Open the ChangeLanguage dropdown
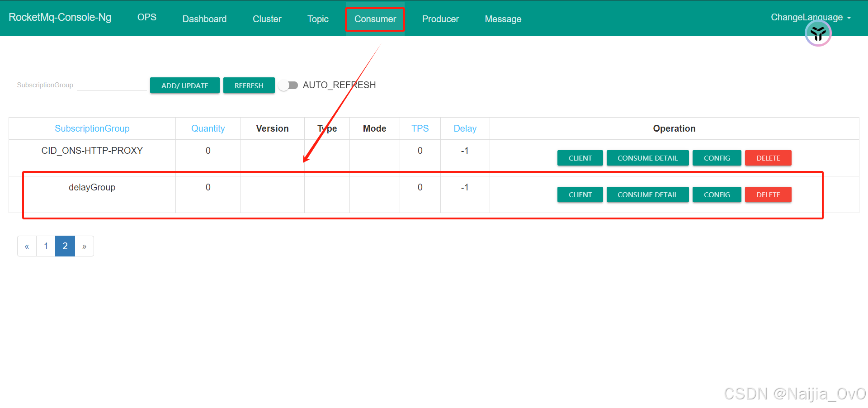This screenshot has height=408, width=868. click(x=811, y=18)
